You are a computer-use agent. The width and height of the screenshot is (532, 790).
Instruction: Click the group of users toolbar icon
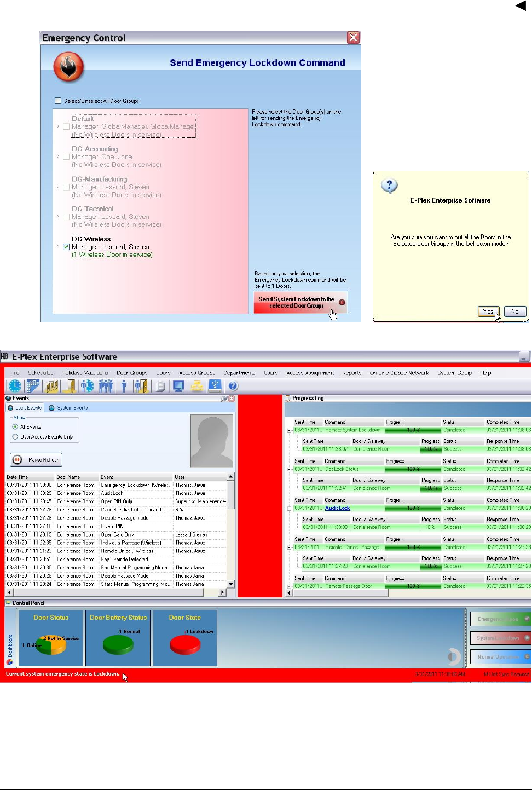(106, 386)
